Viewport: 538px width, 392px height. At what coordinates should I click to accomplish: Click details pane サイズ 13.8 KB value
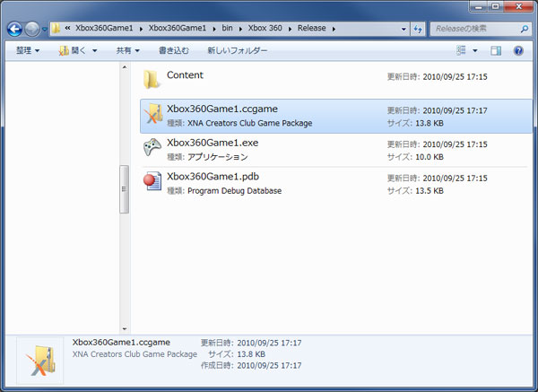tap(251, 354)
